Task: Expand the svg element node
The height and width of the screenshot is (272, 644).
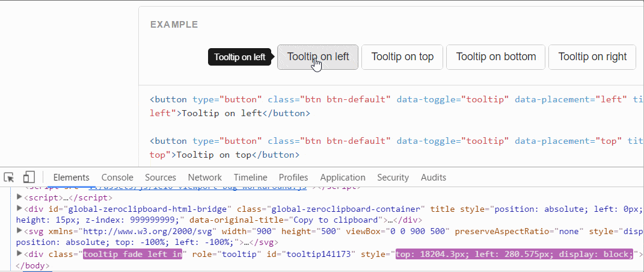Action: coord(19,231)
